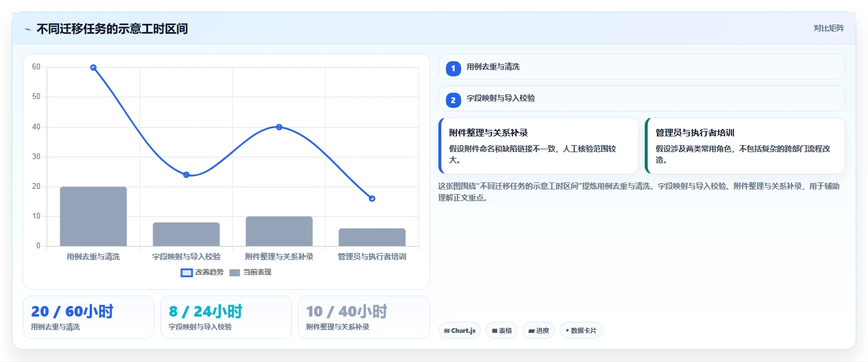Click the 20 / 60小时 stat card
This screenshot has width=868, height=362.
(x=89, y=317)
